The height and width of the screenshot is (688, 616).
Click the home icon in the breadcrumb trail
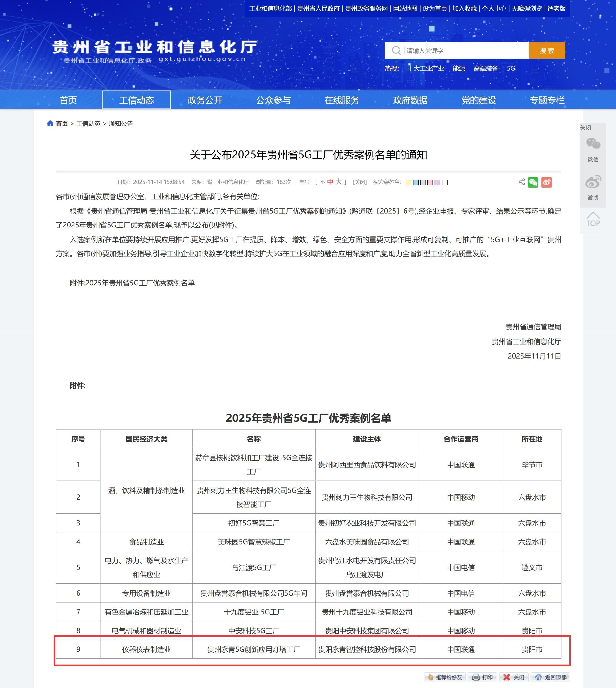(x=50, y=124)
